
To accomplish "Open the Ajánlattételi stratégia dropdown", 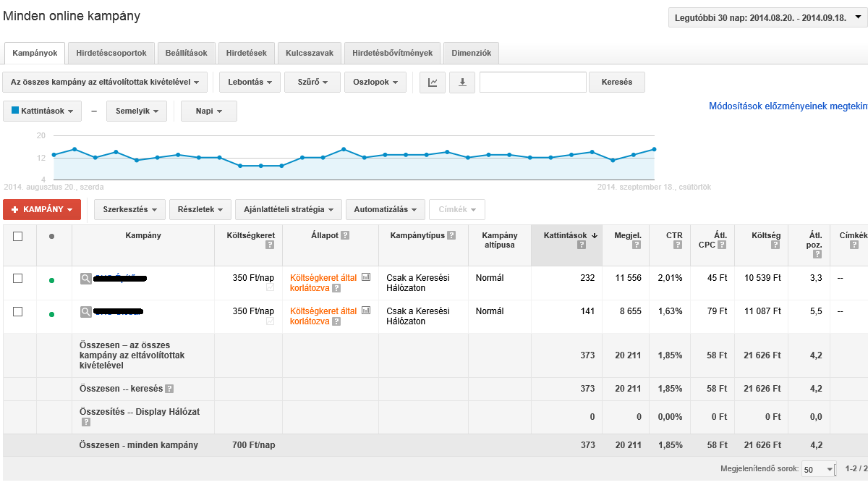I will click(288, 209).
